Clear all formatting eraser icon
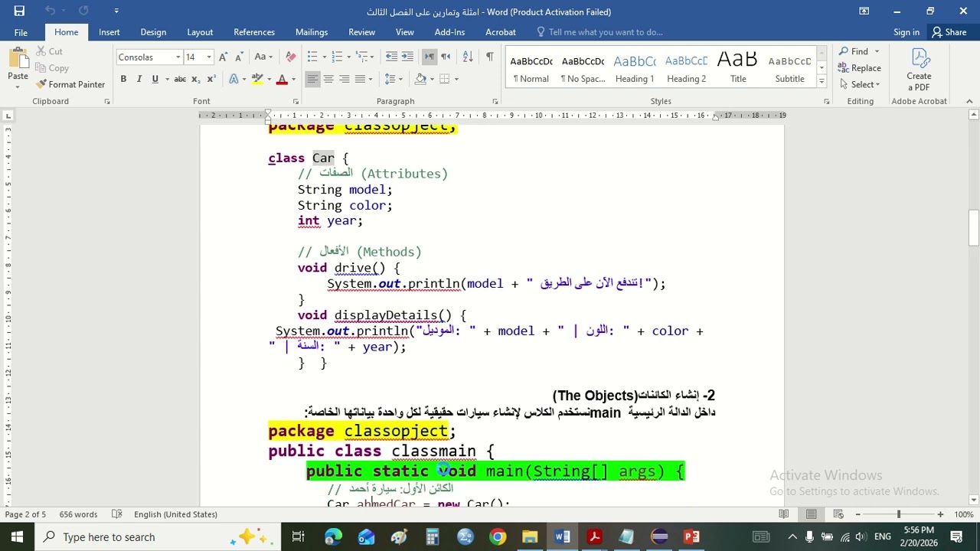The width and height of the screenshot is (980, 551). pos(290,57)
